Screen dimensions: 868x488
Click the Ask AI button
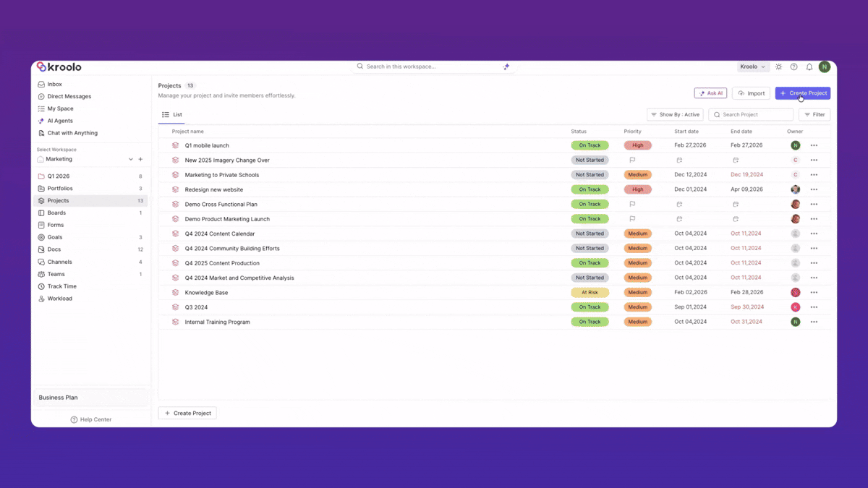pos(710,93)
